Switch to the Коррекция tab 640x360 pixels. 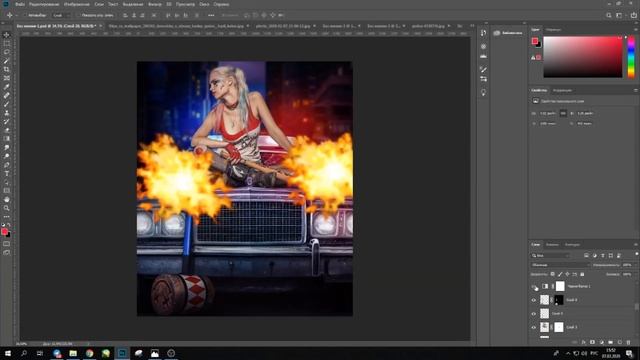[562, 90]
